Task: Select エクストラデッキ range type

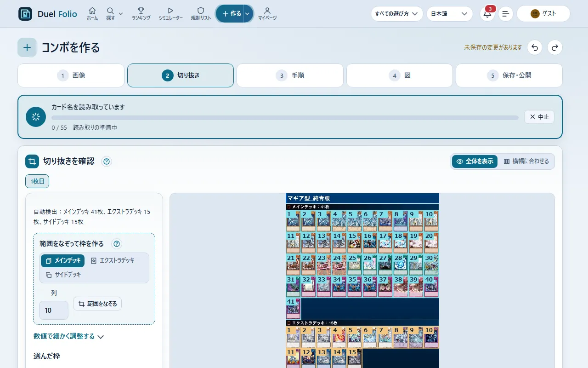Action: point(113,261)
